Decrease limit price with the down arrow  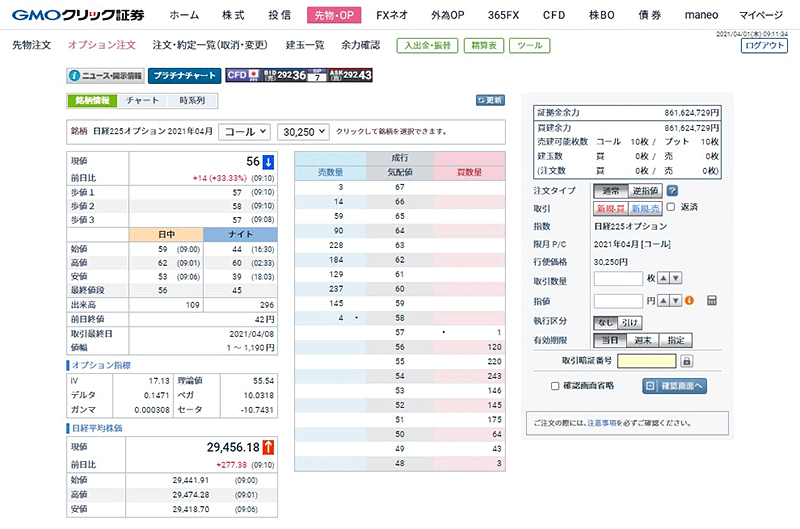[x=676, y=300]
